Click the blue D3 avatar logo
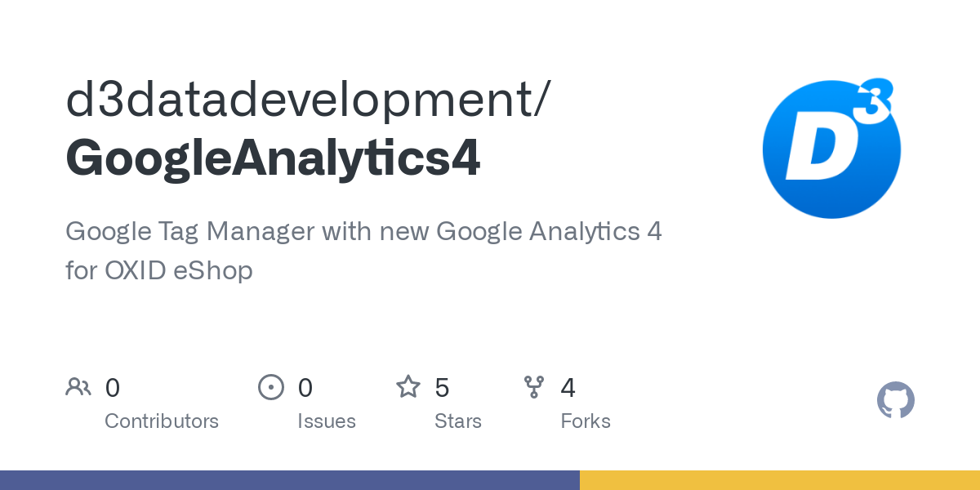This screenshot has width=980, height=490. click(x=831, y=149)
